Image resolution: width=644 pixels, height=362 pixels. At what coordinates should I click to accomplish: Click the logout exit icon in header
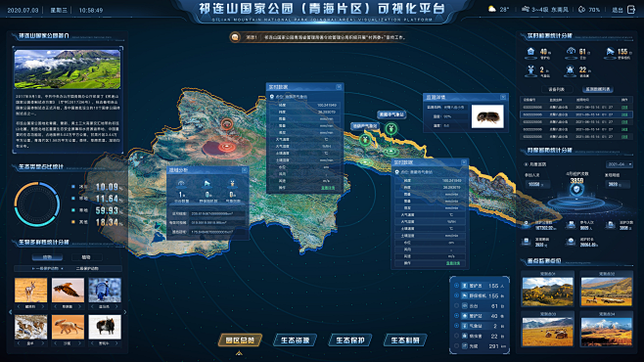click(631, 10)
